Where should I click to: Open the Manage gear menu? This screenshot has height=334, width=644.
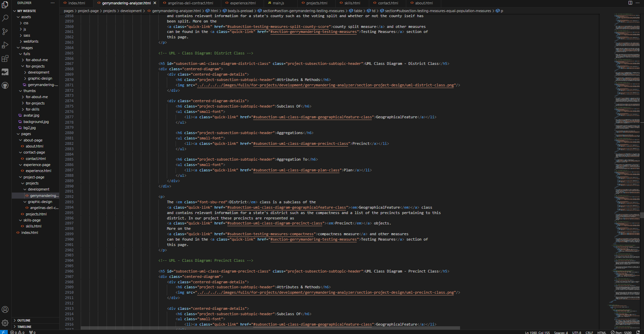(5, 323)
